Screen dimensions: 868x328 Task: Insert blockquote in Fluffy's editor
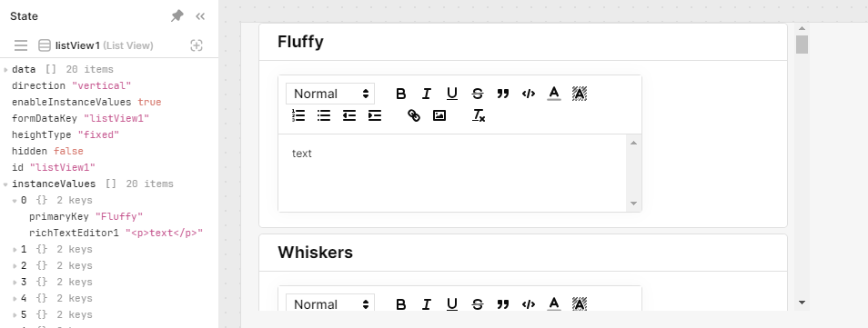502,94
